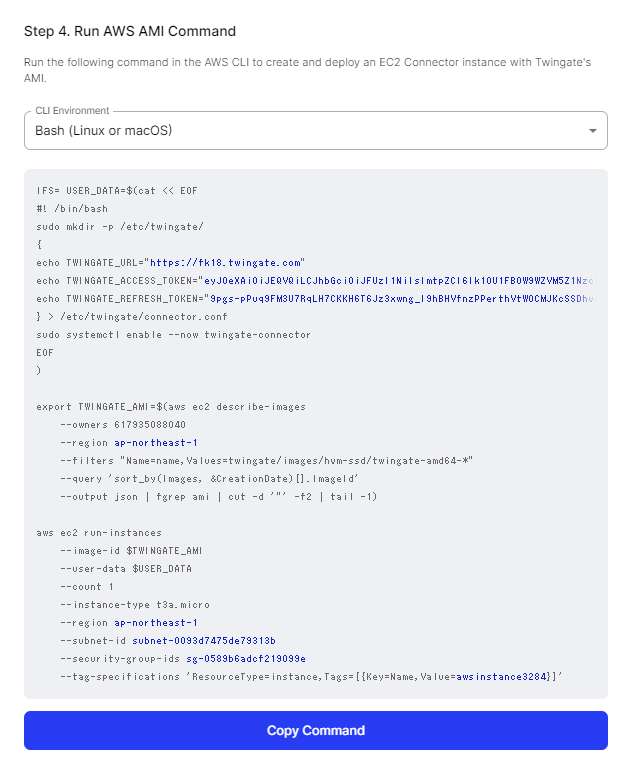
Task: Click the awsinstance3284 tag value
Action: click(x=501, y=677)
